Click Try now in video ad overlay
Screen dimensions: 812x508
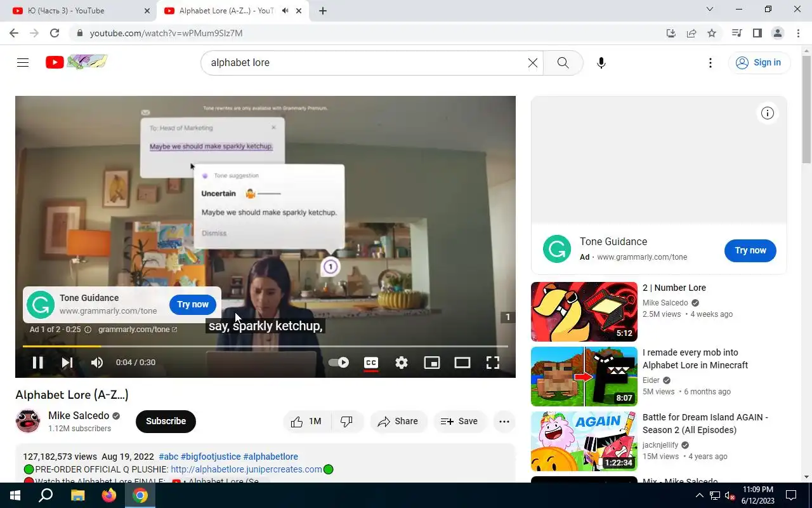193,305
